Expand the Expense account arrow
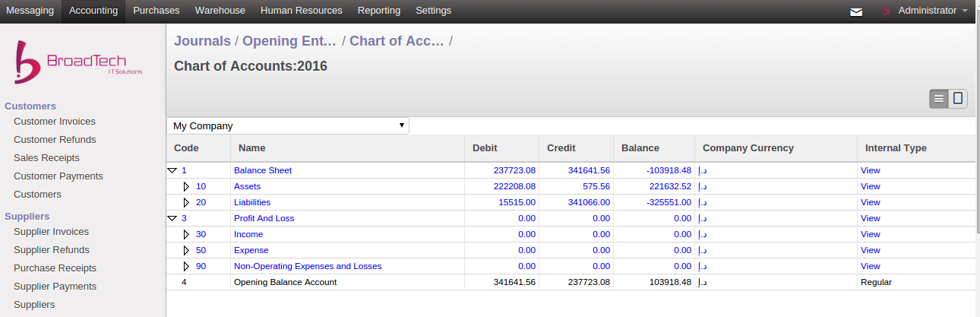The height and width of the screenshot is (317, 980). click(186, 250)
